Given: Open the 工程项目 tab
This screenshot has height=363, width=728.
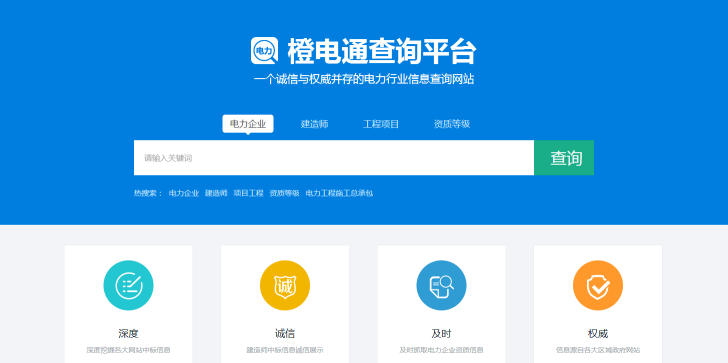Looking at the screenshot, I should pos(381,124).
